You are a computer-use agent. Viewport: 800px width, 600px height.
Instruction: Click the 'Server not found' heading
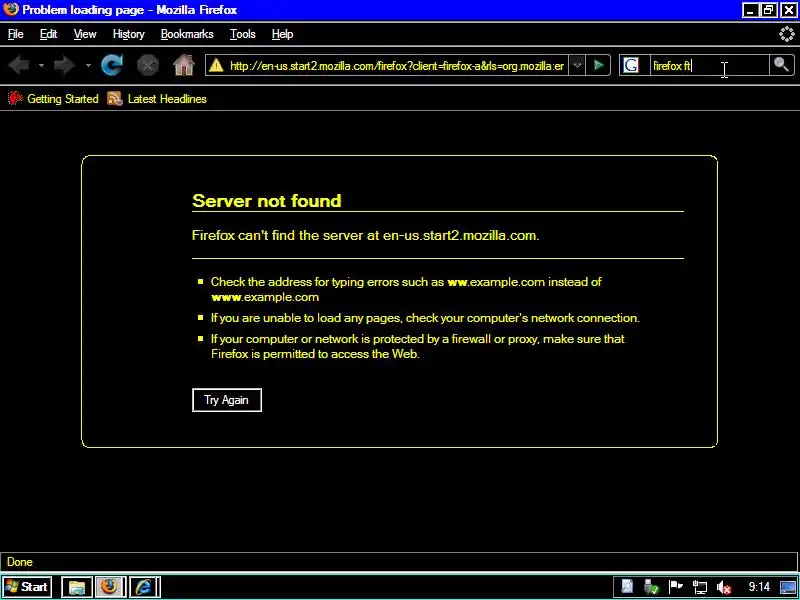tap(266, 201)
